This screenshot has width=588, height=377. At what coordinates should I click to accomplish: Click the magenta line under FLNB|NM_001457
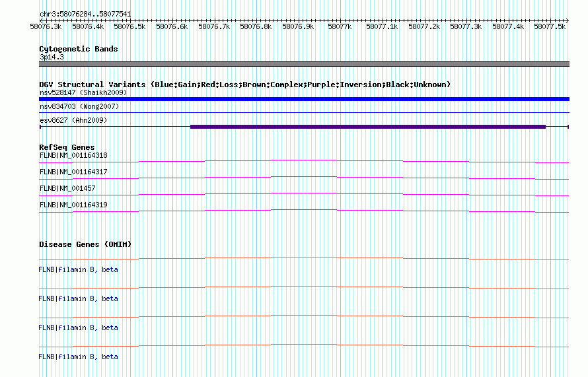coord(304,195)
